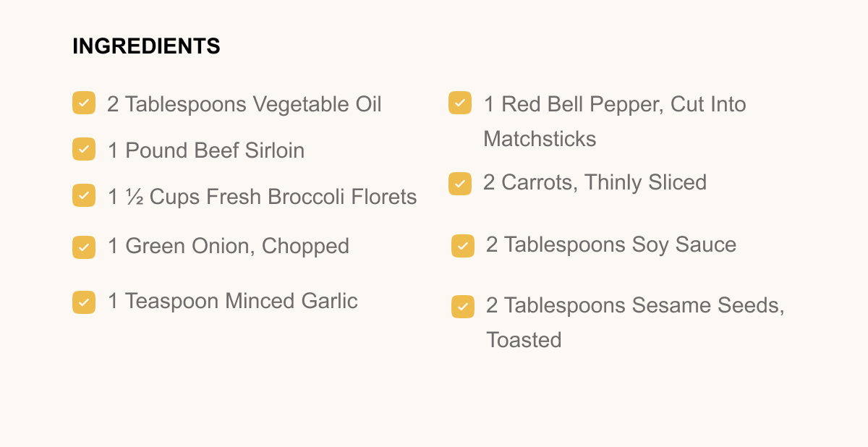This screenshot has width=868, height=447.
Task: Click the '1 Teaspoon Minced Garlic' text
Action: pos(233,301)
